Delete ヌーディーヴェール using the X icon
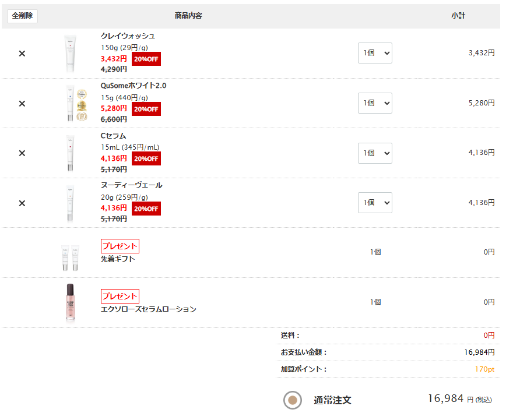Screen dimensions: 506x420 [x=22, y=203]
